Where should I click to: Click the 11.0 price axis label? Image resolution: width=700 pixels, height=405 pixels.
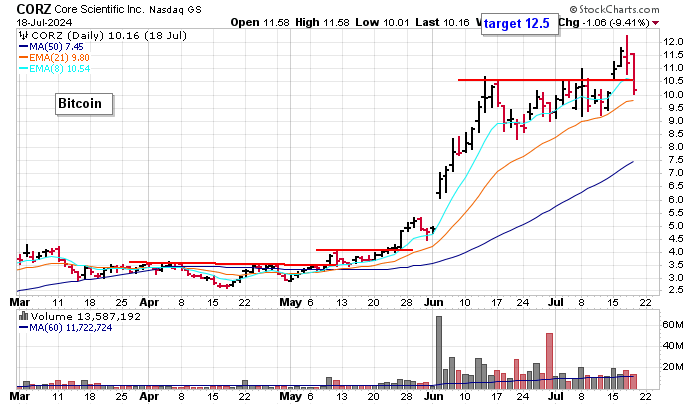point(674,68)
